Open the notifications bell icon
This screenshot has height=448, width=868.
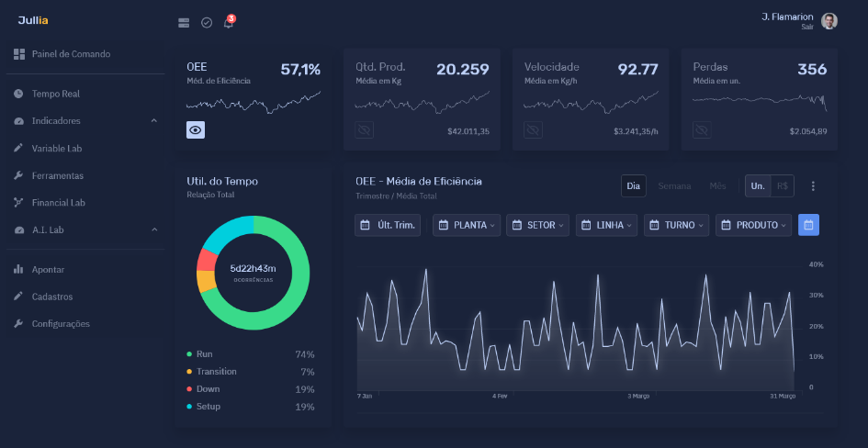[229, 23]
